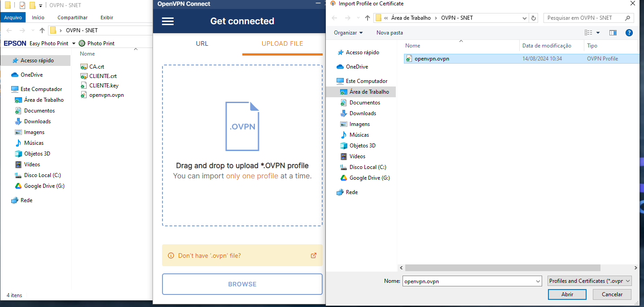The width and height of the screenshot is (644, 307).
Task: Expand the address bar history dropdown in dialog
Action: click(x=524, y=18)
